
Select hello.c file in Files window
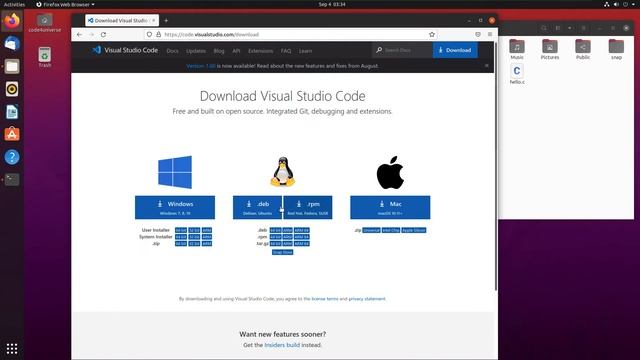coord(517,74)
